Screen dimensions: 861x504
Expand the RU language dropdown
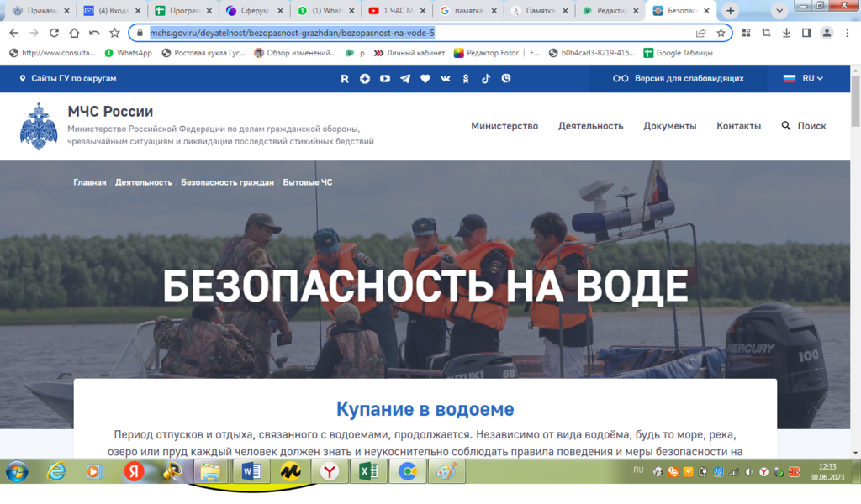tap(803, 78)
